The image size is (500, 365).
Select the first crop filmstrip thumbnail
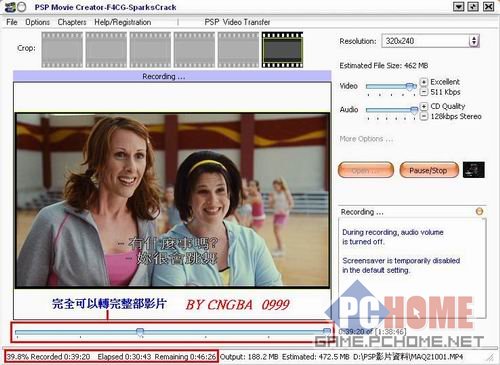[x=62, y=50]
